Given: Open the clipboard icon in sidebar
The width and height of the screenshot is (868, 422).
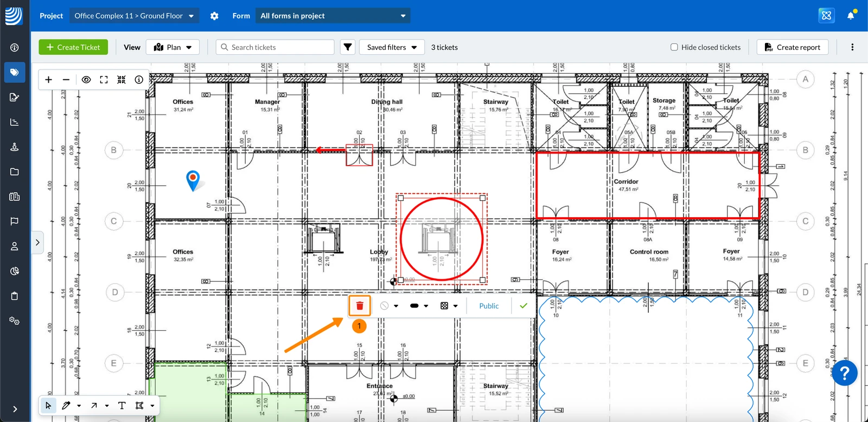Looking at the screenshot, I should [15, 296].
